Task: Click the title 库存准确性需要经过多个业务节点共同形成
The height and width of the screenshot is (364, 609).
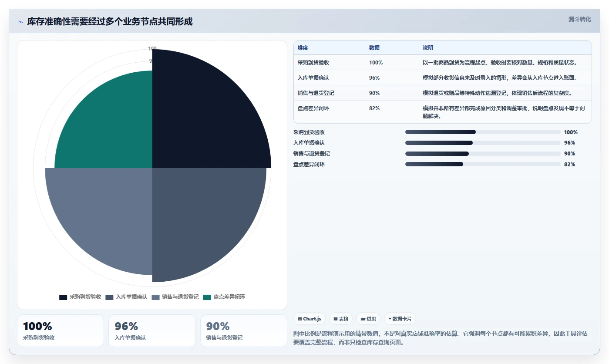Action: point(110,21)
